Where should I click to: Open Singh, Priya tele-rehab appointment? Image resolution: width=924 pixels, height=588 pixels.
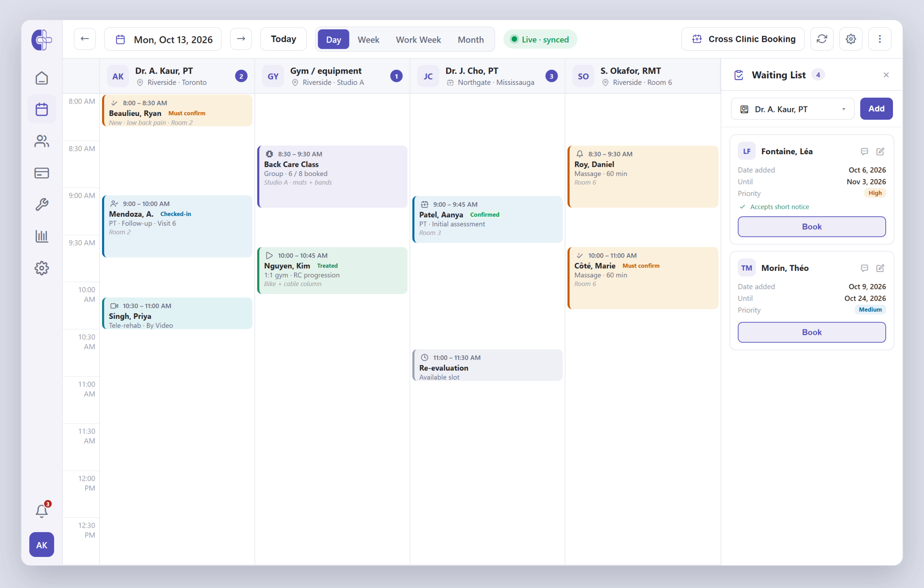(177, 314)
